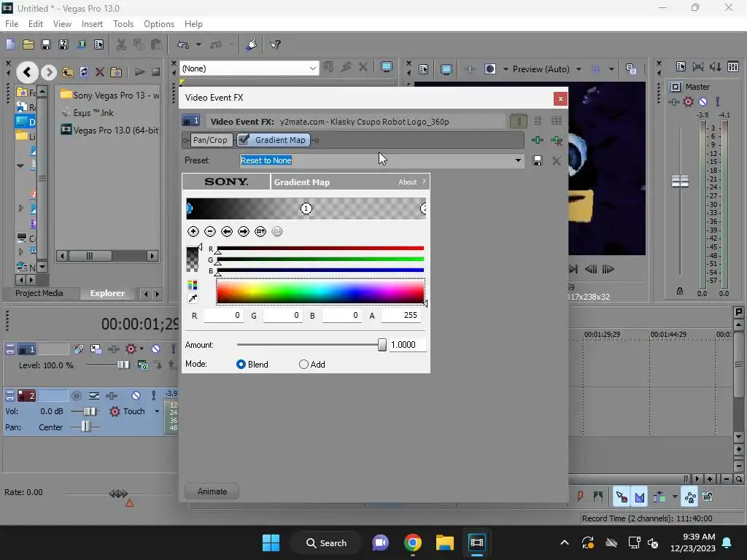
Task: Expand Touch automation mode dropdown
Action: 156,411
